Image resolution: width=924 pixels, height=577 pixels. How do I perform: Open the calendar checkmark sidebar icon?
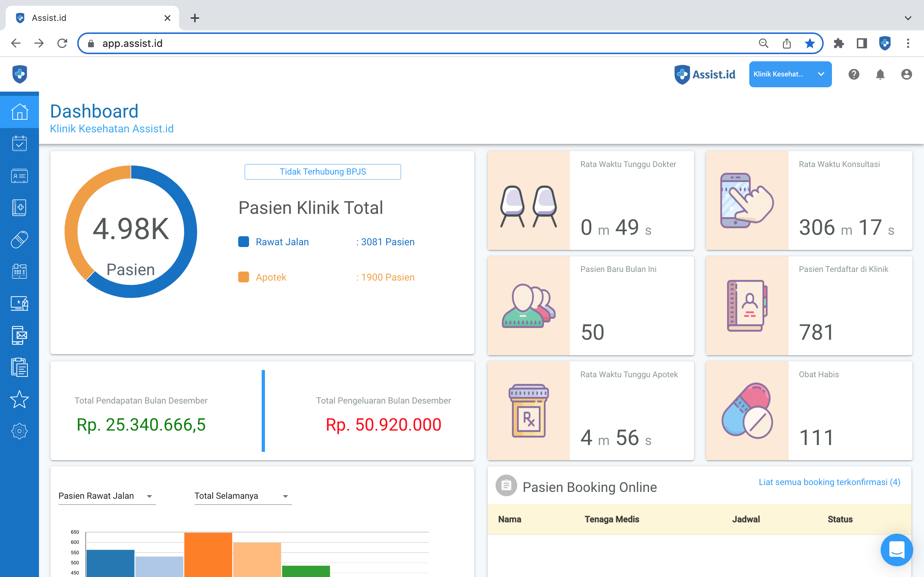(19, 144)
